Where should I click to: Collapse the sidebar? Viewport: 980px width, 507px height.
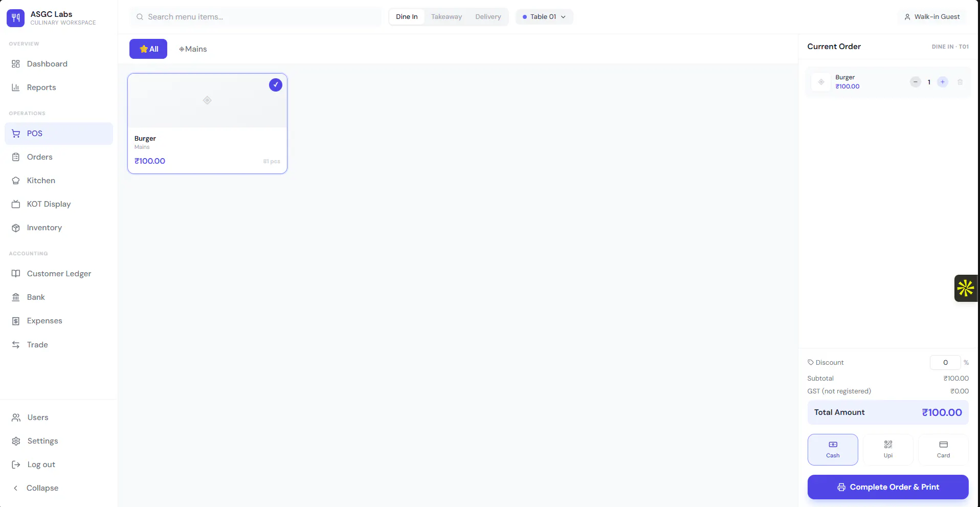59,488
